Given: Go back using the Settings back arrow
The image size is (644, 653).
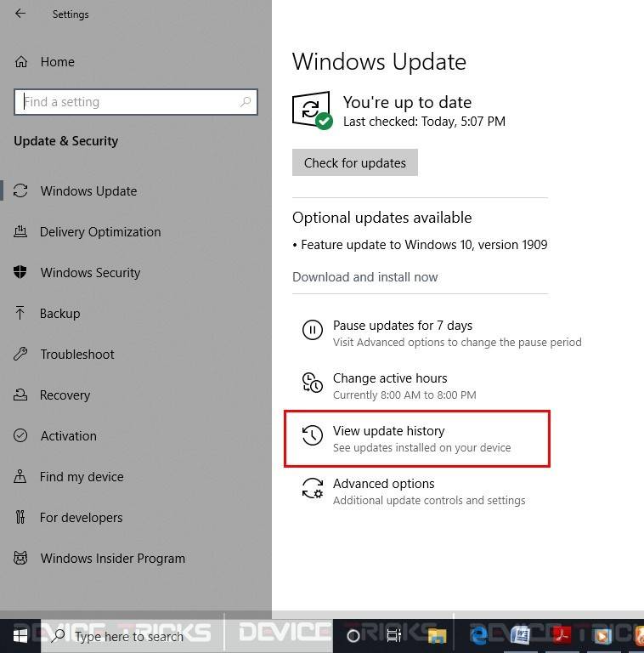Looking at the screenshot, I should coord(20,14).
